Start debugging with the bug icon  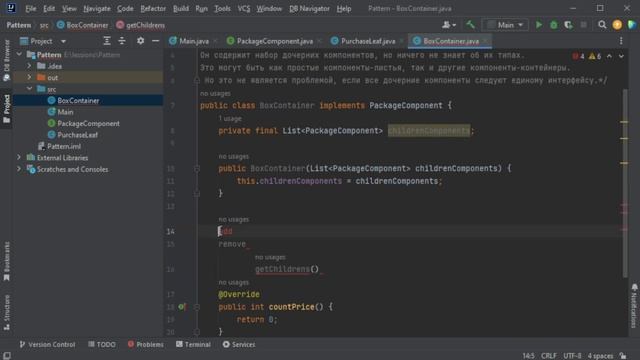click(553, 25)
